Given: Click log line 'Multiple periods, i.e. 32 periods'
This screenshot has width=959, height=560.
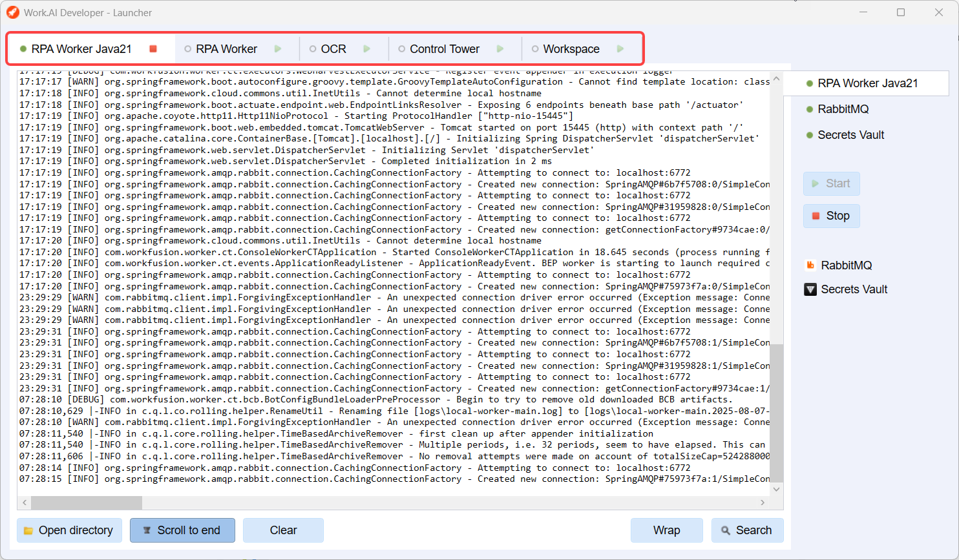Looking at the screenshot, I should tap(392, 445).
